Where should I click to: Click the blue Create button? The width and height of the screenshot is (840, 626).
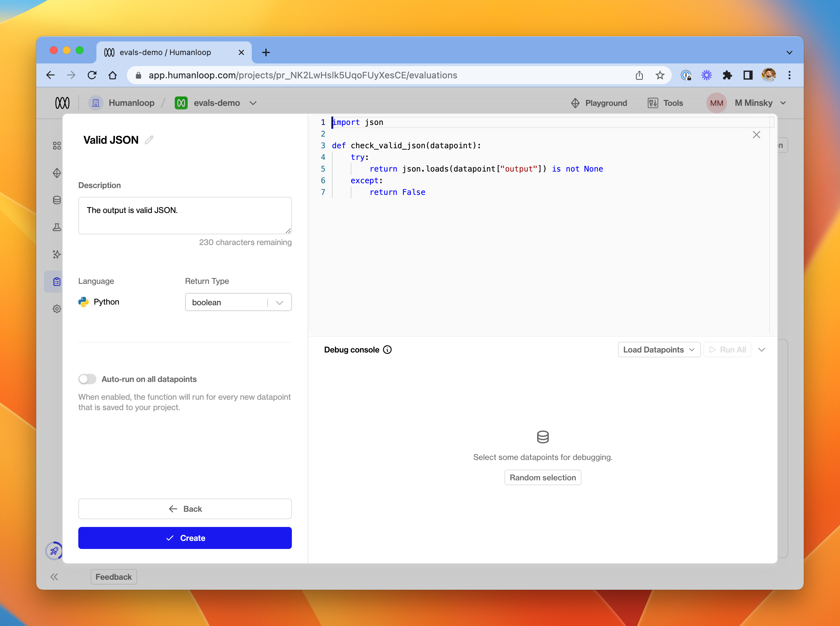(185, 538)
